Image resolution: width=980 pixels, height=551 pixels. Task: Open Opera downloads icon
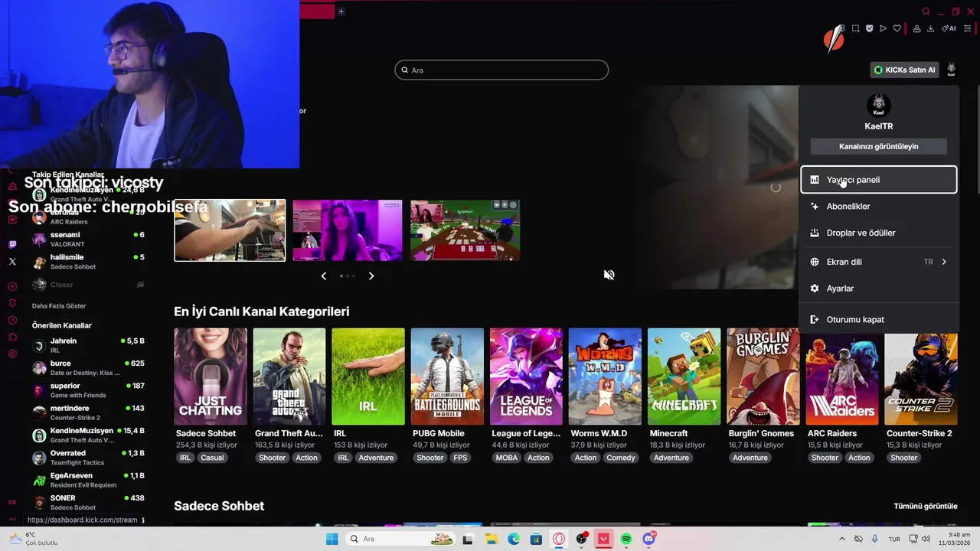click(x=930, y=28)
